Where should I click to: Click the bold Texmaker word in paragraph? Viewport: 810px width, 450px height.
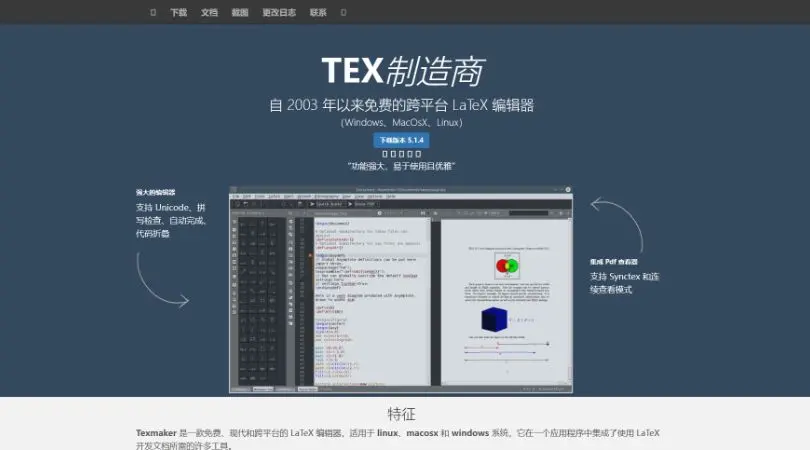pos(156,433)
